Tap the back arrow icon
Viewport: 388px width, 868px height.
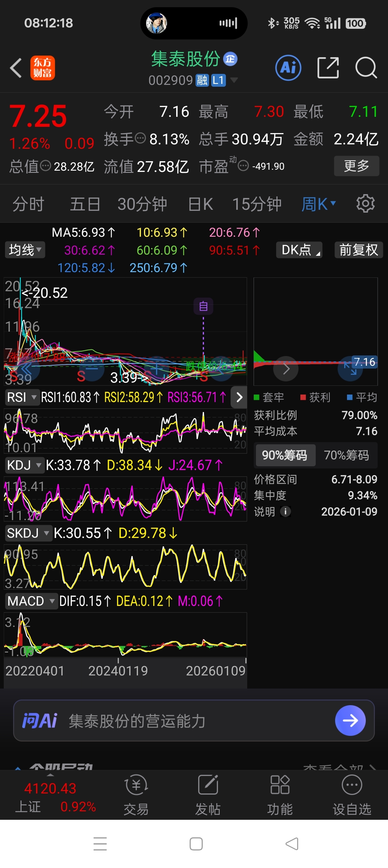16,68
